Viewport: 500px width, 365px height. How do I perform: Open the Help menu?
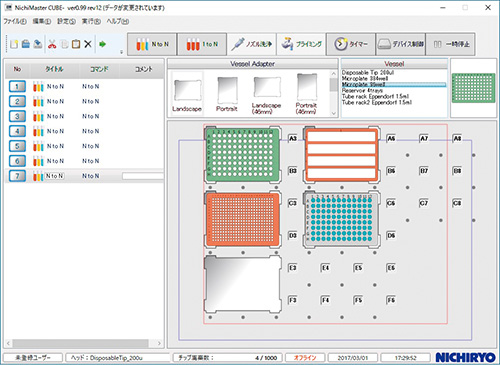[x=118, y=21]
